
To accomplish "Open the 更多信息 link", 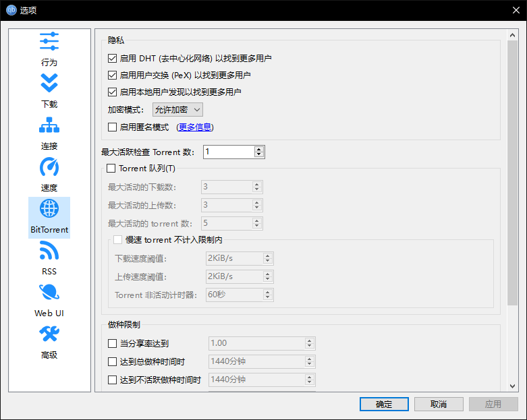I will [195, 127].
